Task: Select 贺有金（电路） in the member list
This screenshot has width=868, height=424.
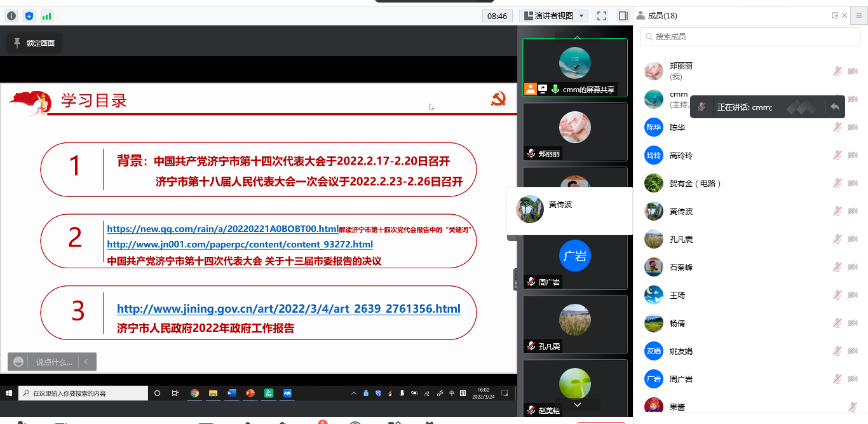Action: pos(695,183)
